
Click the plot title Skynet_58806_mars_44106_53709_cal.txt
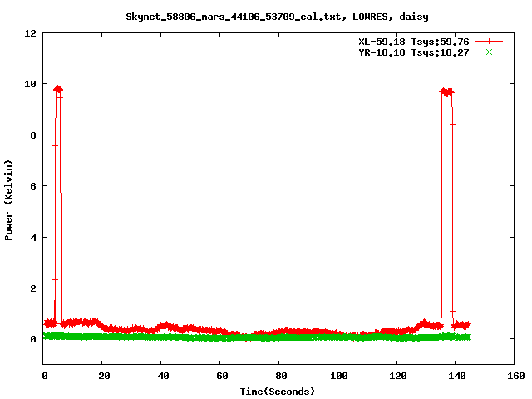(x=236, y=17)
